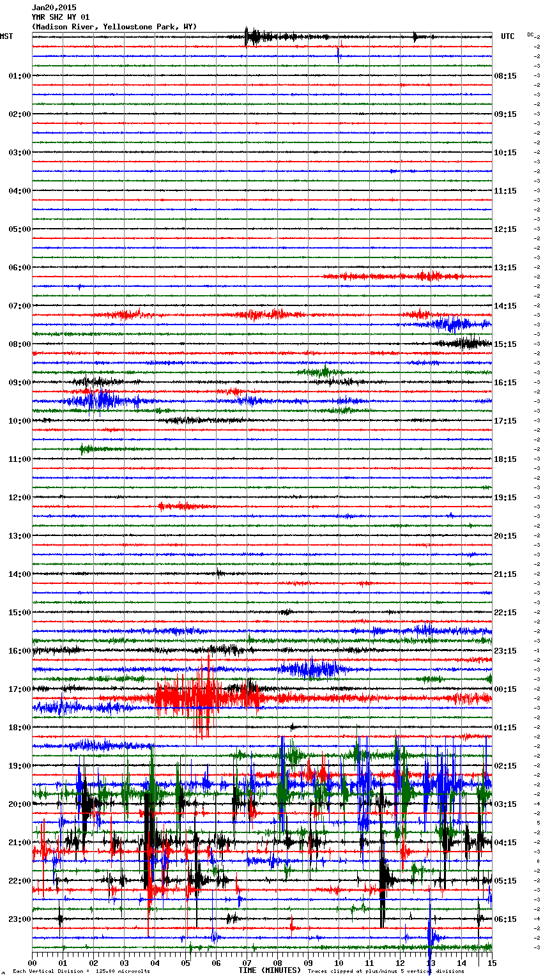Click the 06:00 MST hour label

[20, 268]
